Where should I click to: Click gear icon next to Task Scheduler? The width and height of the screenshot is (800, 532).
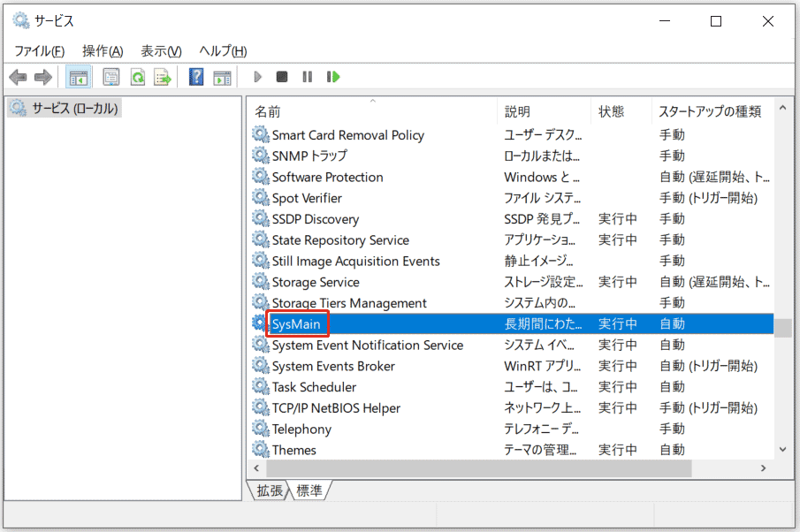pos(261,387)
